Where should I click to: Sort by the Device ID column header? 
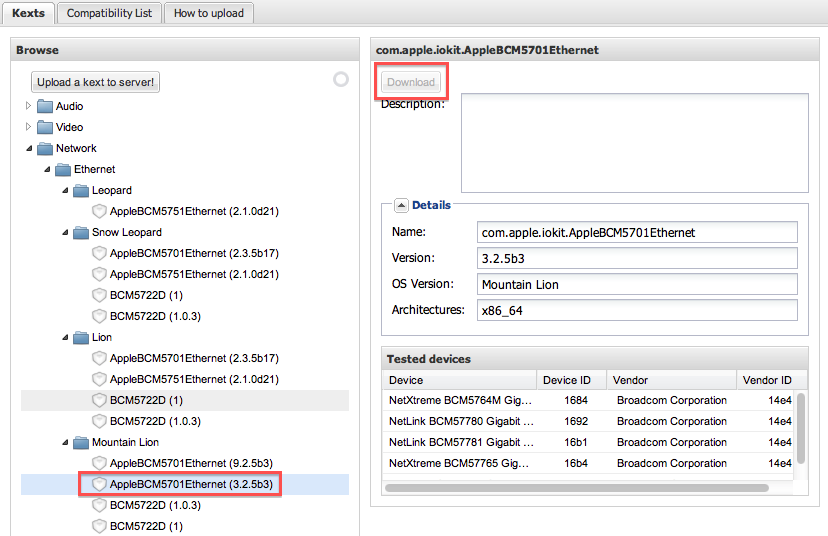click(x=566, y=380)
